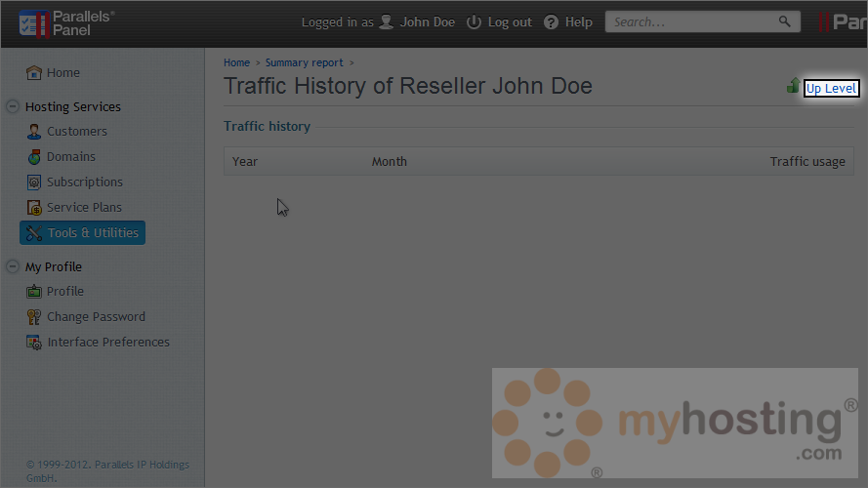
Task: Click the Domains globe icon
Action: tap(34, 156)
